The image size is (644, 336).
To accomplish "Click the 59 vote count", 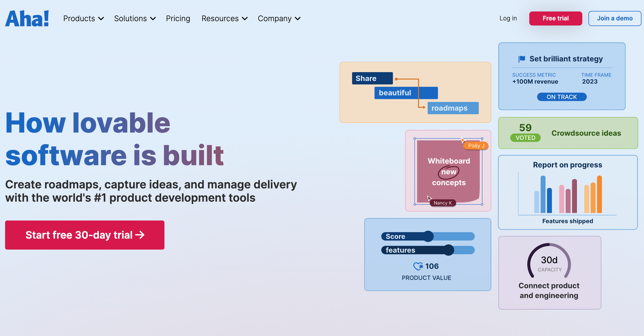I will click(525, 127).
